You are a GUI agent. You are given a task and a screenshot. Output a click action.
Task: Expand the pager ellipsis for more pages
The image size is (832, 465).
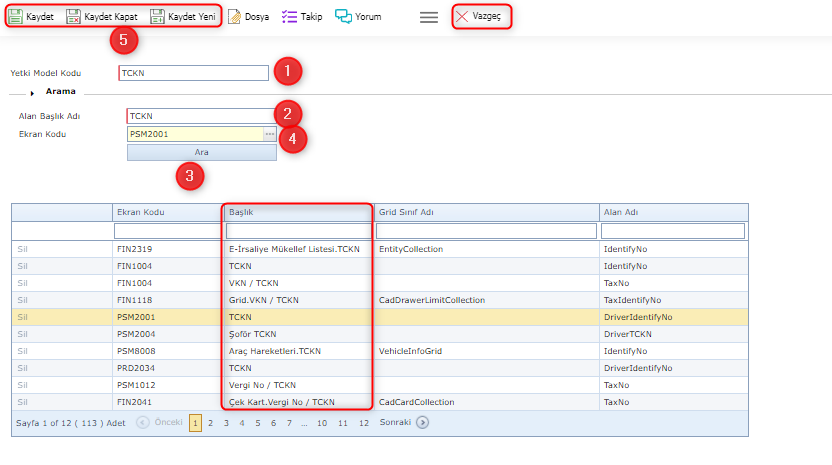303,423
